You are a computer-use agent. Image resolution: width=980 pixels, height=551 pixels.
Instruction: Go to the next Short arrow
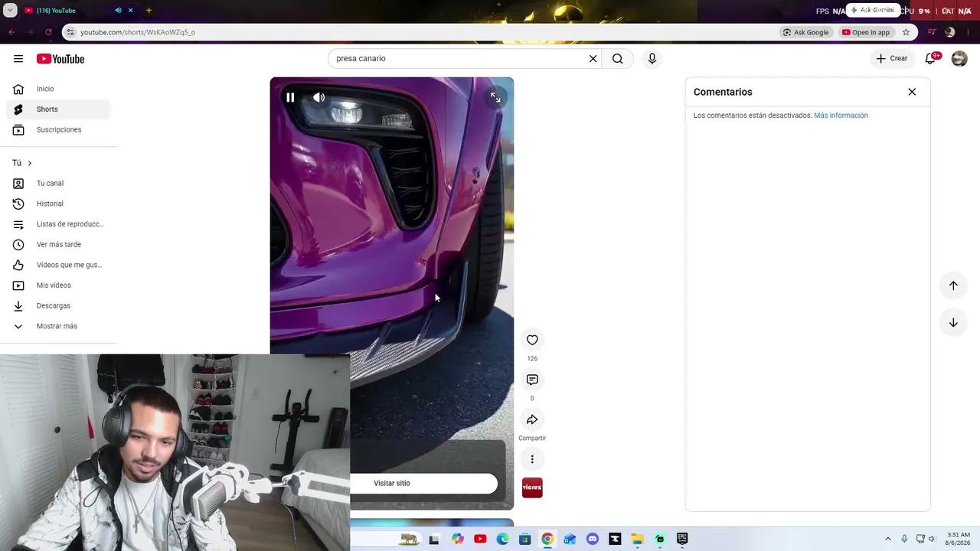(x=953, y=323)
